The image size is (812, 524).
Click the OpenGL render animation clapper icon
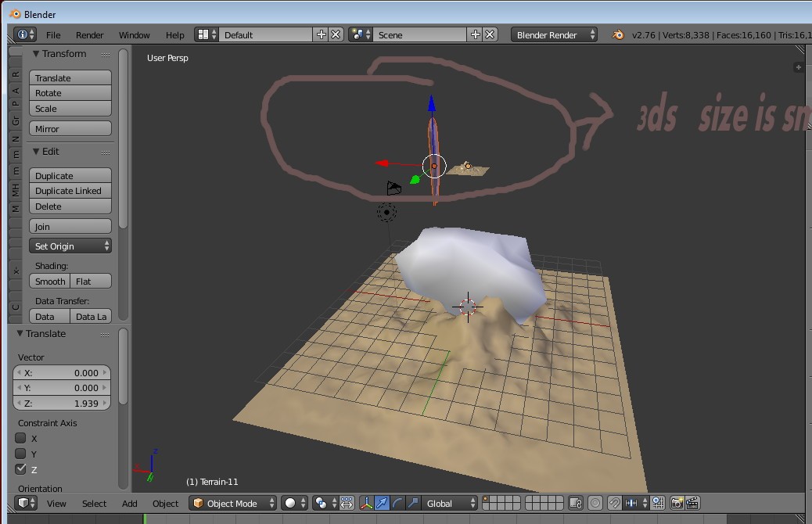(692, 504)
